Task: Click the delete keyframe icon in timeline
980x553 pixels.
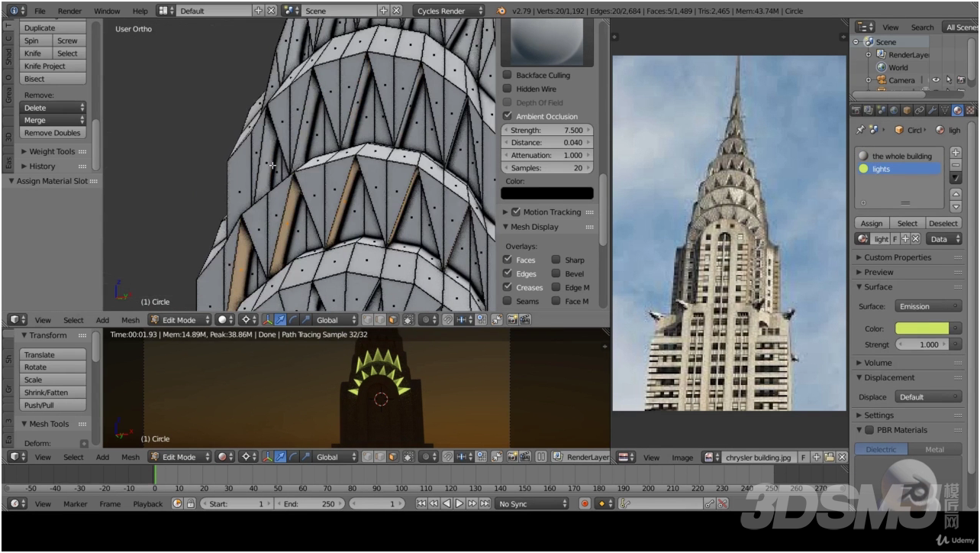Action: (722, 503)
